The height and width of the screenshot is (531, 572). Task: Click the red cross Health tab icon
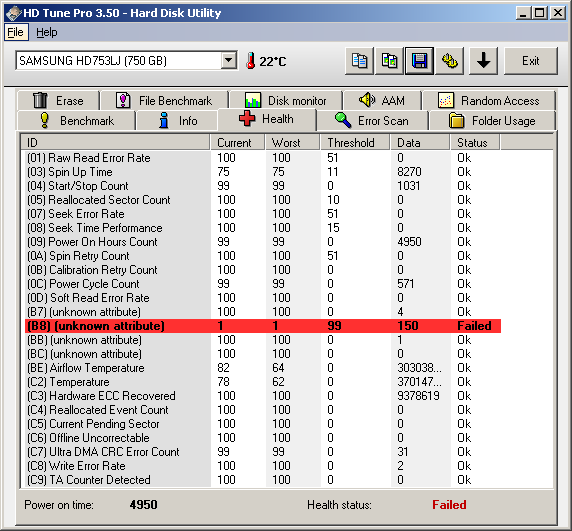coord(247,119)
